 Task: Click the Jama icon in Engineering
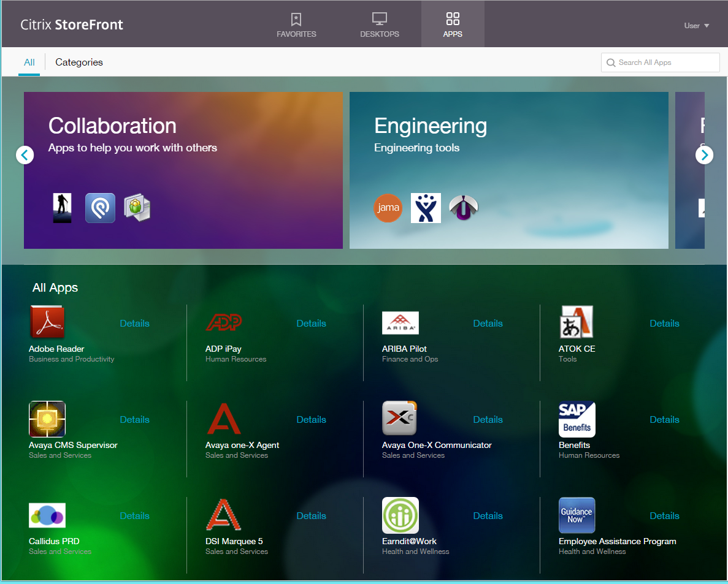tap(388, 208)
